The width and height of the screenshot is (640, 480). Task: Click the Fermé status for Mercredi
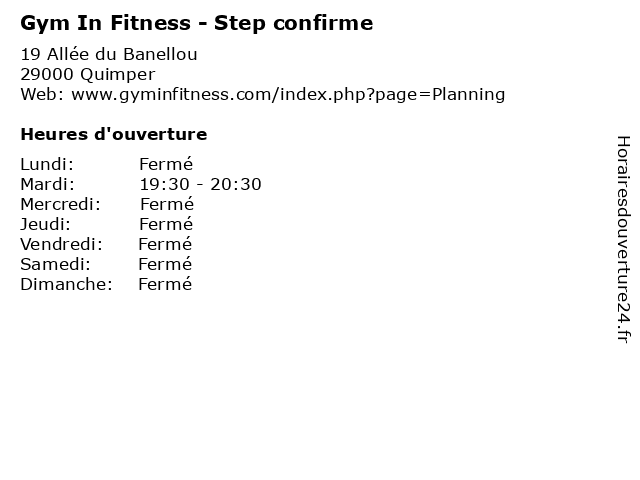click(x=167, y=204)
